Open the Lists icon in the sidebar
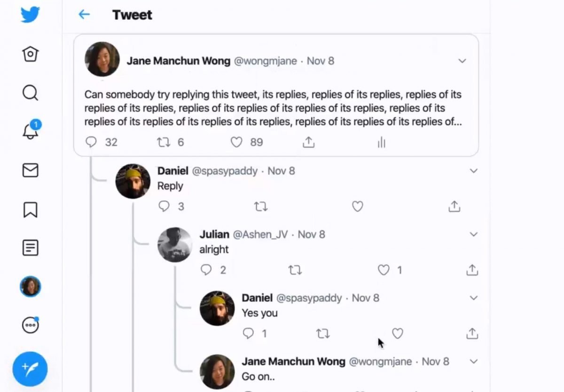This screenshot has height=392, width=564. [x=30, y=247]
